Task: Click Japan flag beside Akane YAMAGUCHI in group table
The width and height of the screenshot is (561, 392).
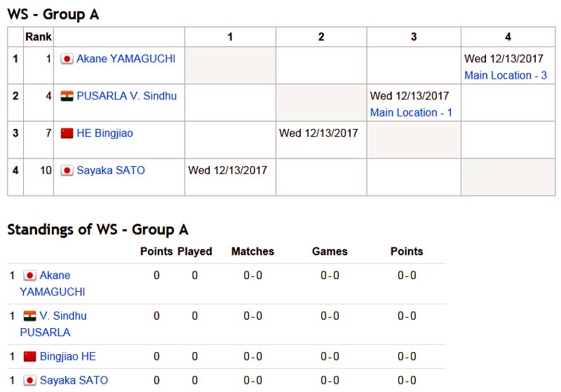Action: point(67,59)
